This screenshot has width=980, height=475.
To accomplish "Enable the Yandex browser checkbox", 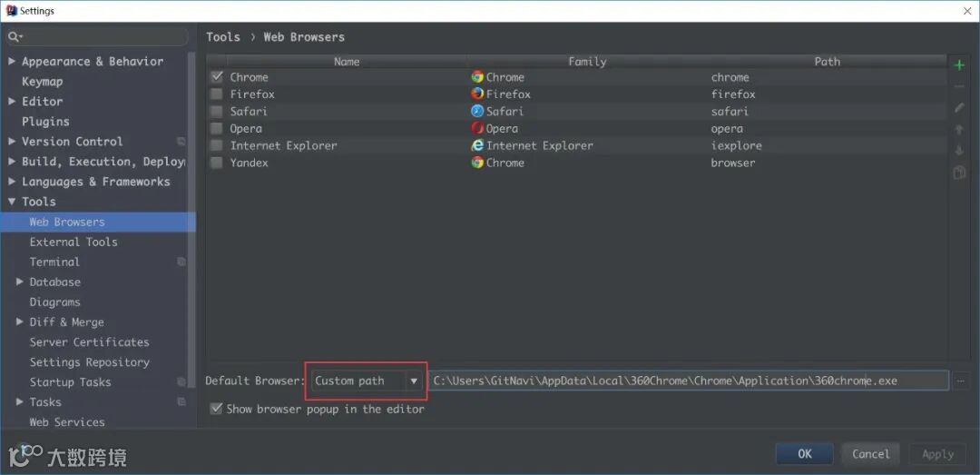I will pyautogui.click(x=217, y=163).
